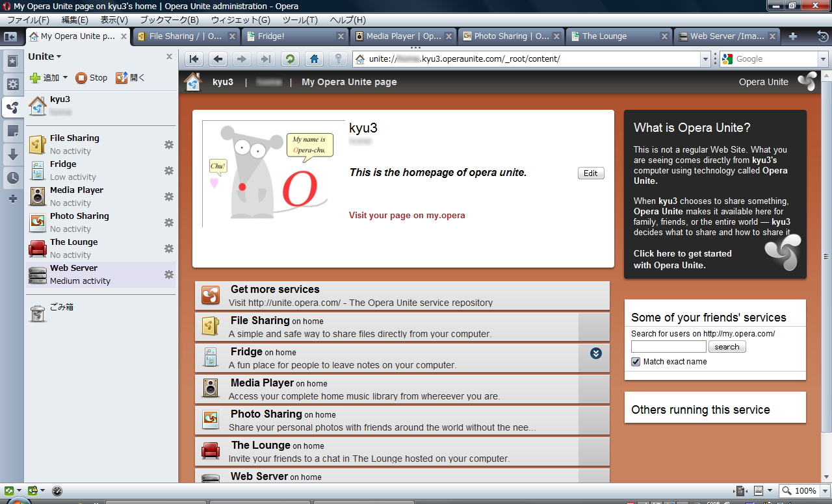This screenshot has width=832, height=504.
Task: Toggle Match exact name checkbox
Action: tap(636, 362)
